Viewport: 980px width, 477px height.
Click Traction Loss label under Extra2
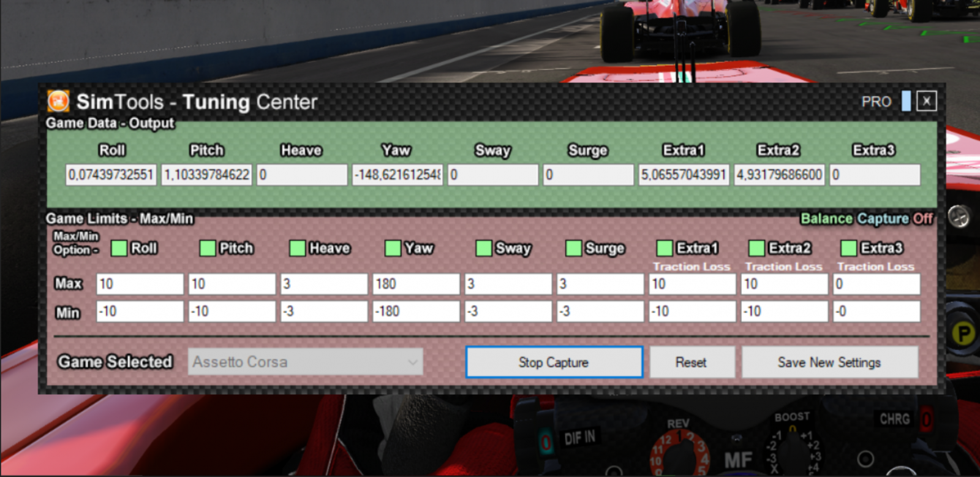pyautogui.click(x=784, y=267)
